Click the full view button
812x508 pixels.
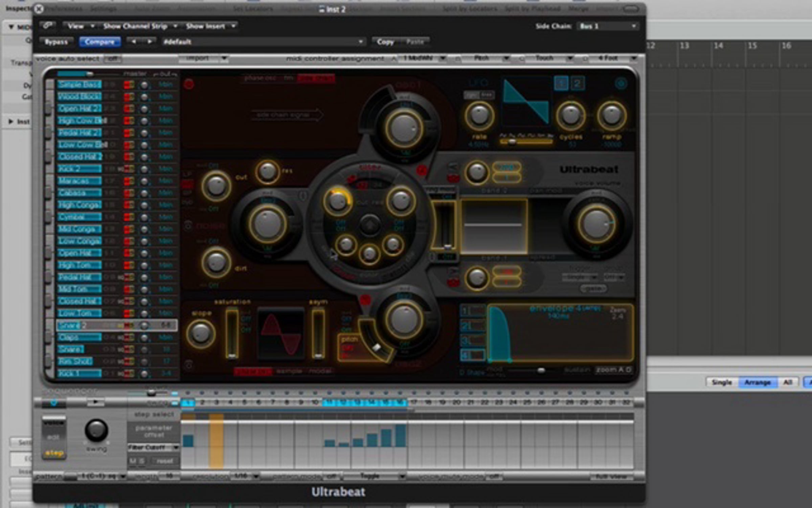[611, 477]
